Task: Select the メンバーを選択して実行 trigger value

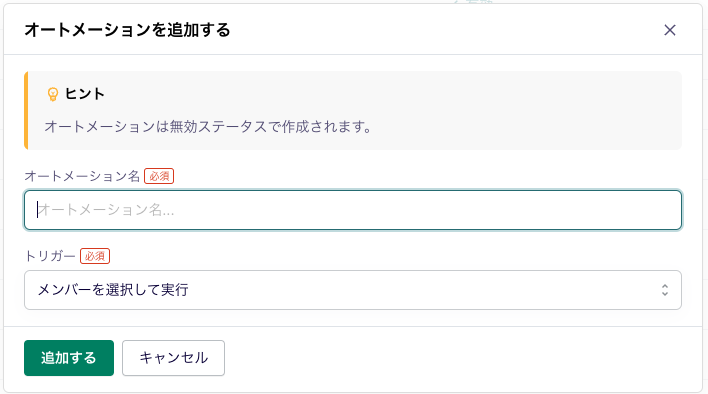Action: point(113,290)
